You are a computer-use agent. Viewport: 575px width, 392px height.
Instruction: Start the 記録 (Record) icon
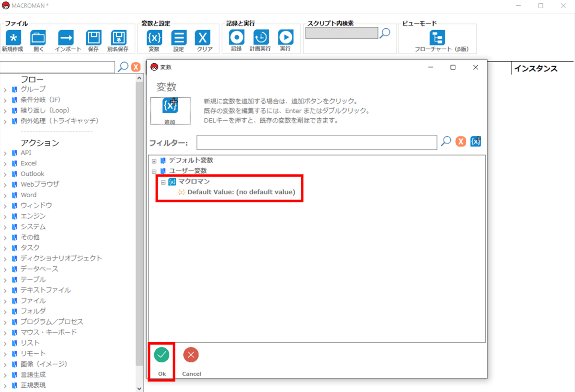pos(236,37)
